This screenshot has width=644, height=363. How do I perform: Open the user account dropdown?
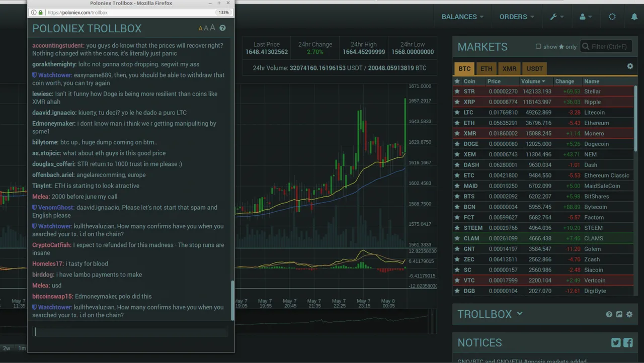coord(586,17)
